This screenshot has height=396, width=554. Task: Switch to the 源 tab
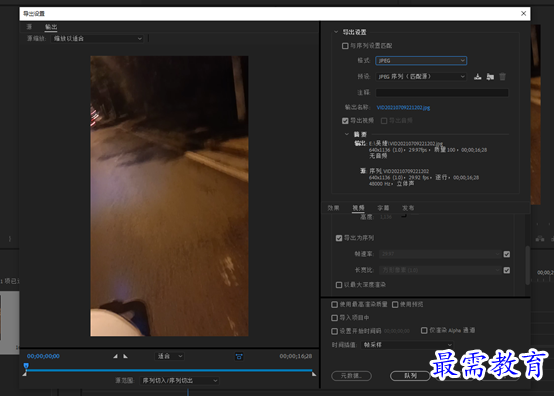tap(29, 27)
